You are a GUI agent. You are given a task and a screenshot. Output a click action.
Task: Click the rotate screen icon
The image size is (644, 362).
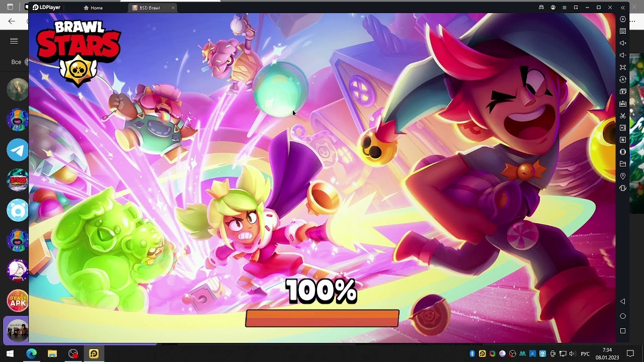click(x=623, y=152)
